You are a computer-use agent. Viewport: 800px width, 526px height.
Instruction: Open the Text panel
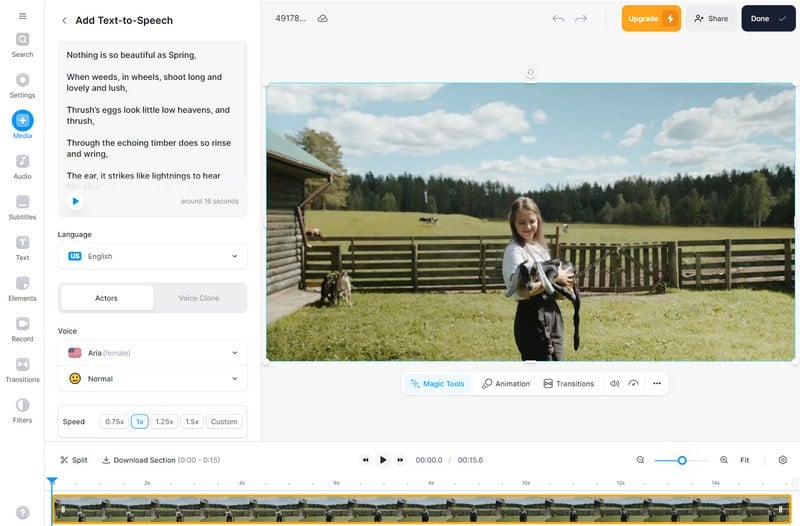click(22, 248)
